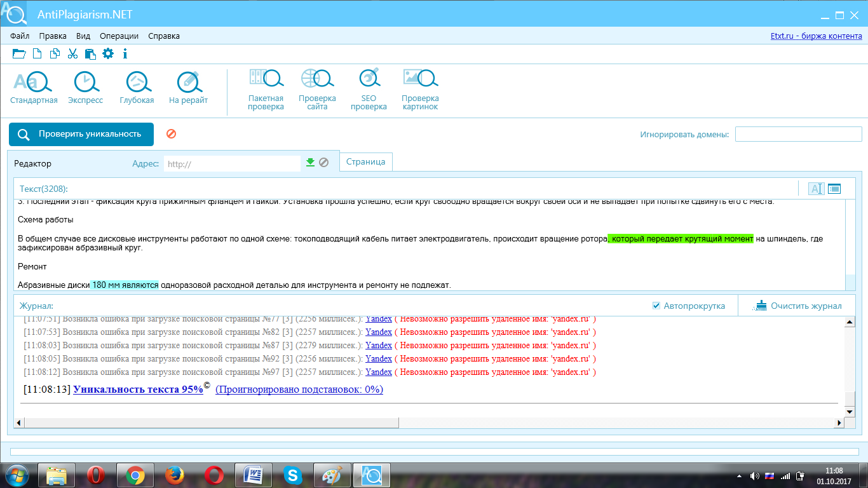The image size is (868, 488).
Task: Open Проверка картинок tool
Action: click(420, 90)
